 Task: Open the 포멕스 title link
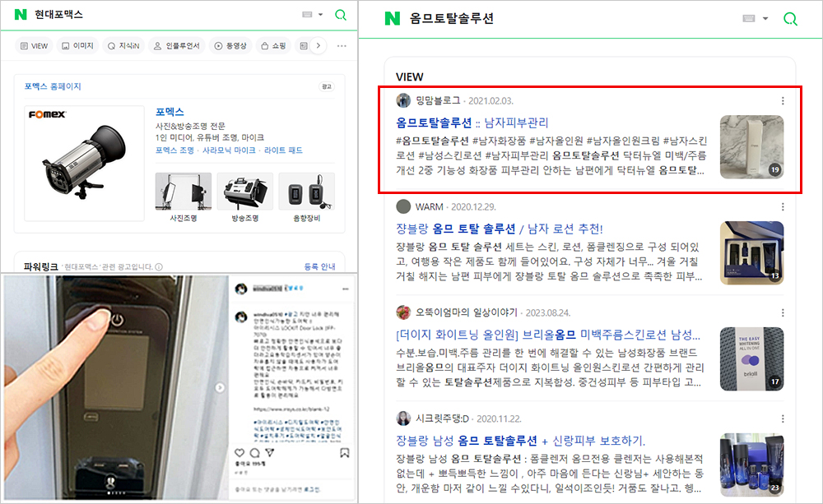[x=170, y=112]
